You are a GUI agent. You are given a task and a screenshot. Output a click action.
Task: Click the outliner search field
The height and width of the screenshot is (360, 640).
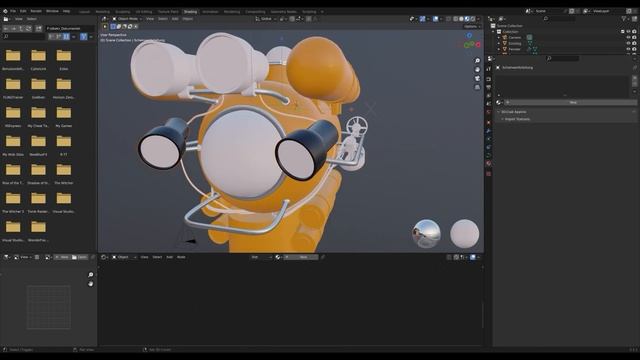click(559, 19)
